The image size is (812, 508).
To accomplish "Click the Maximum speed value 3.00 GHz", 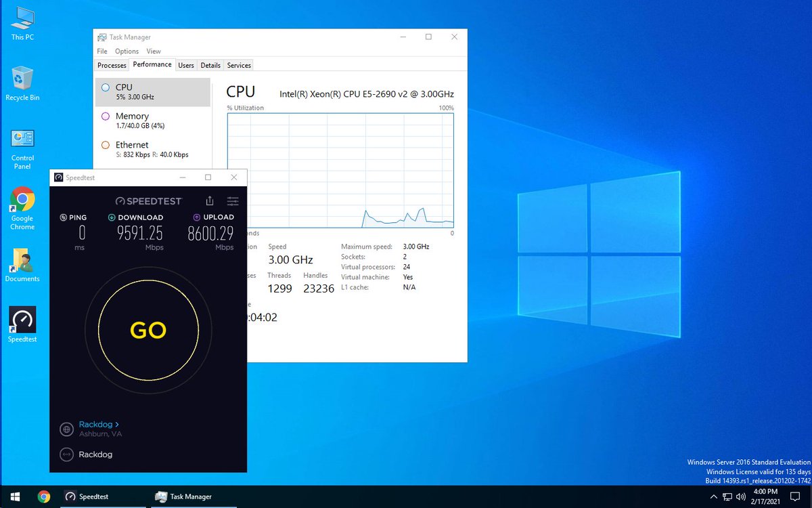I will coord(415,247).
